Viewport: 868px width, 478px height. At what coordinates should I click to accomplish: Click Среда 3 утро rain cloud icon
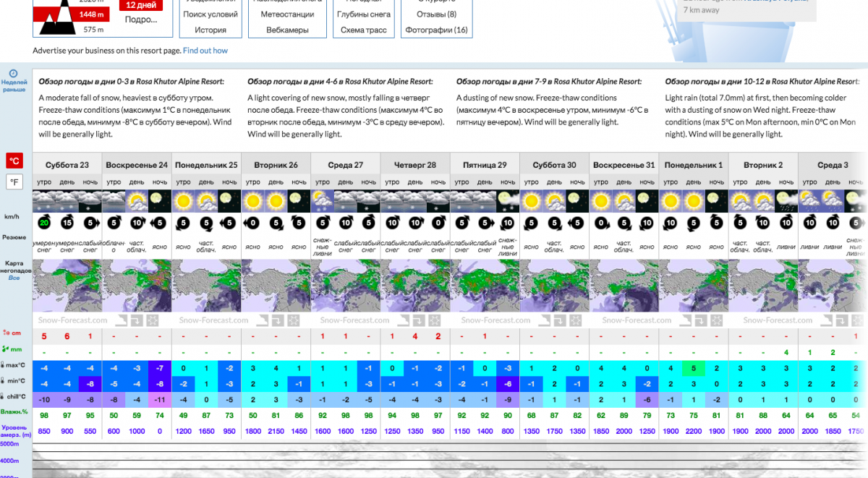810,200
